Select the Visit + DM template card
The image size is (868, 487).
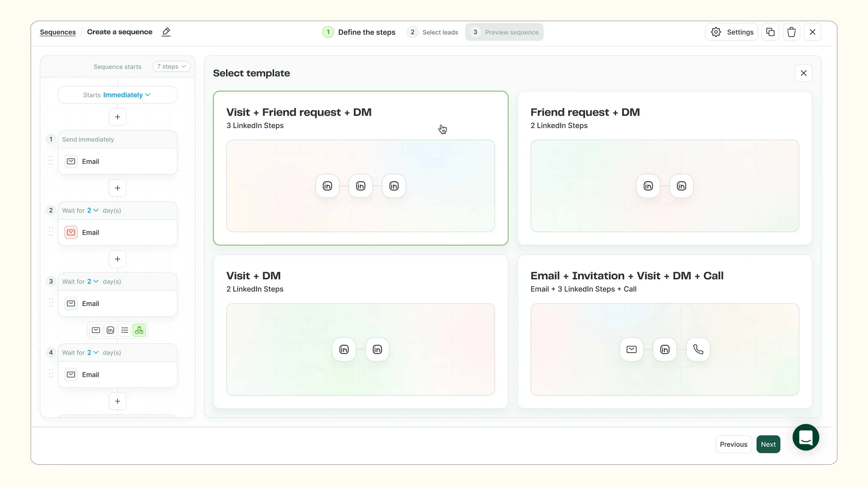click(x=360, y=331)
